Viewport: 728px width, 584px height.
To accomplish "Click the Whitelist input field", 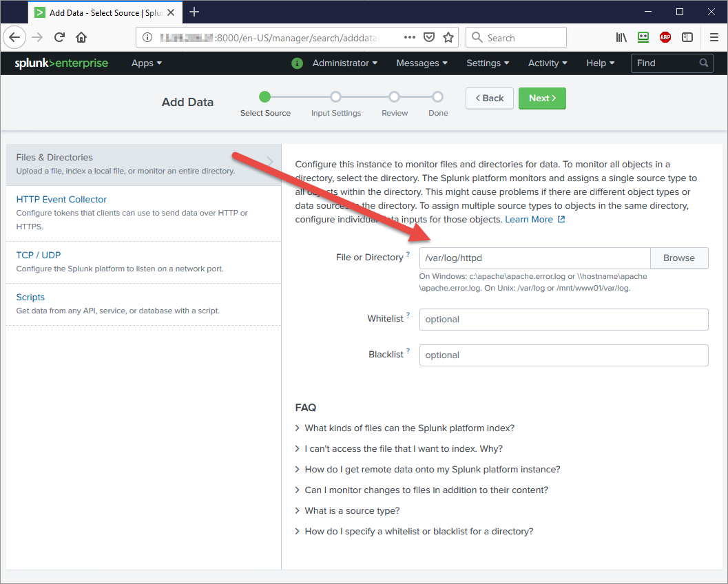I will coord(563,320).
